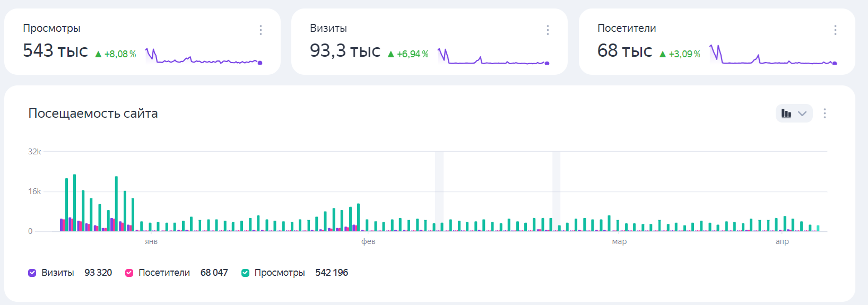Click the Просмотры card title
Screen dimensions: 868x305
[x=51, y=28]
